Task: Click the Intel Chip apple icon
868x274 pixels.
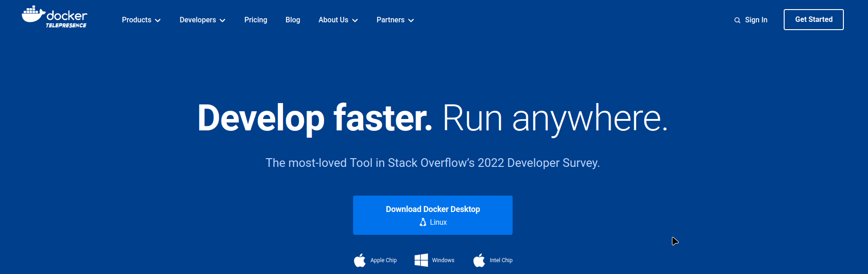Action: click(x=479, y=260)
